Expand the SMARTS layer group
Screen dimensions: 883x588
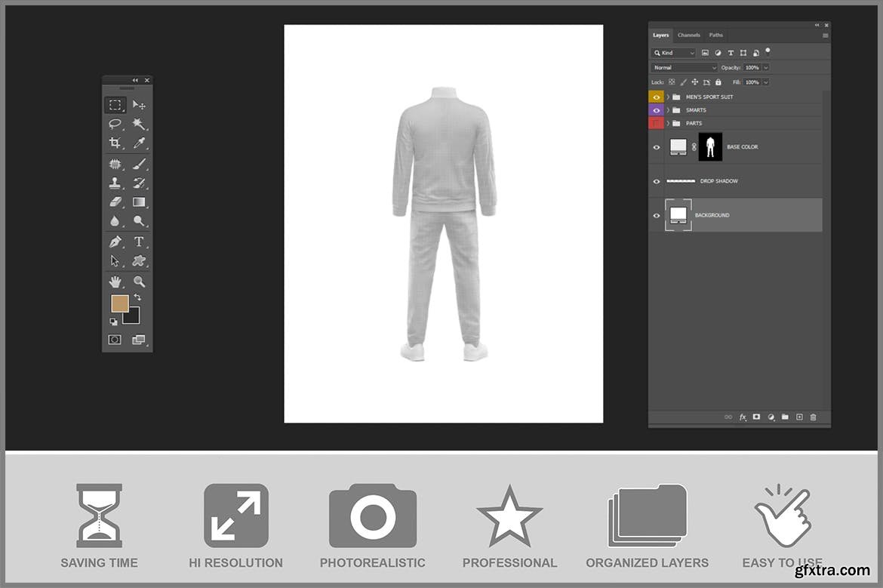(x=668, y=110)
